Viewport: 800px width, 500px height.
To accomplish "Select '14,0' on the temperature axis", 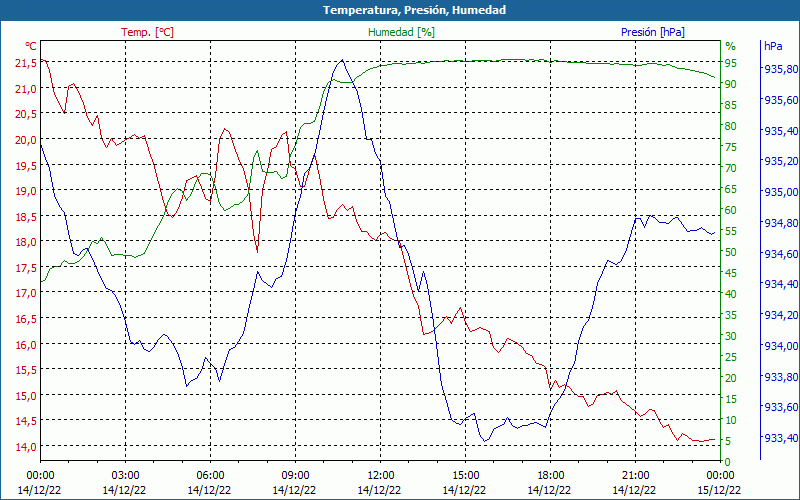I will pyautogui.click(x=27, y=446).
